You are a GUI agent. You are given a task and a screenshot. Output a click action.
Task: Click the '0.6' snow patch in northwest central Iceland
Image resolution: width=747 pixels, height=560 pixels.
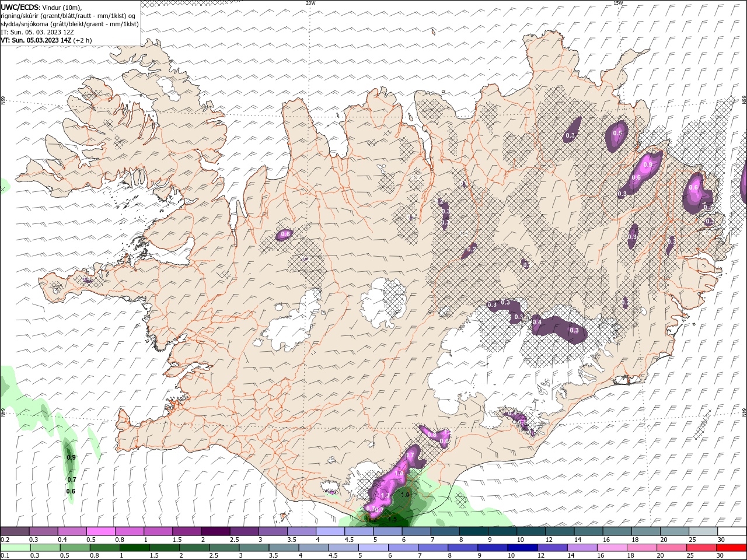click(285, 235)
